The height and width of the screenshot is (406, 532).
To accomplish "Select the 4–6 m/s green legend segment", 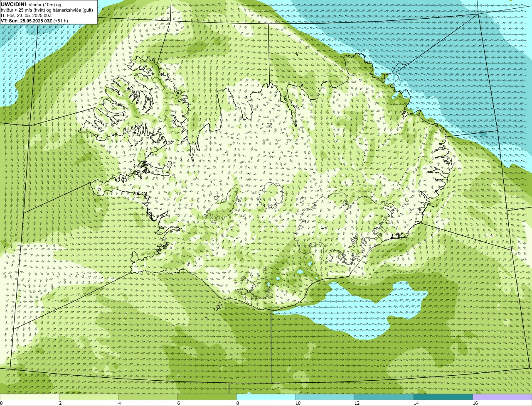I will (x=148, y=397).
